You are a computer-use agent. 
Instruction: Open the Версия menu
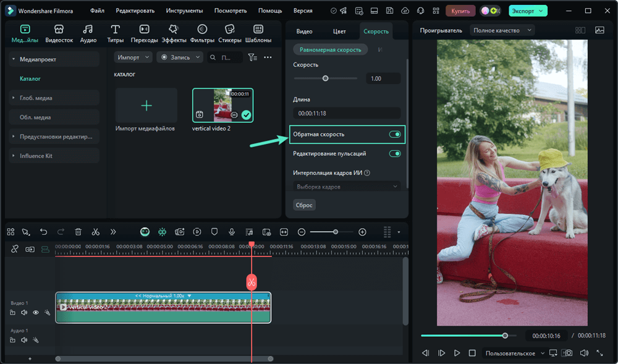click(x=303, y=11)
